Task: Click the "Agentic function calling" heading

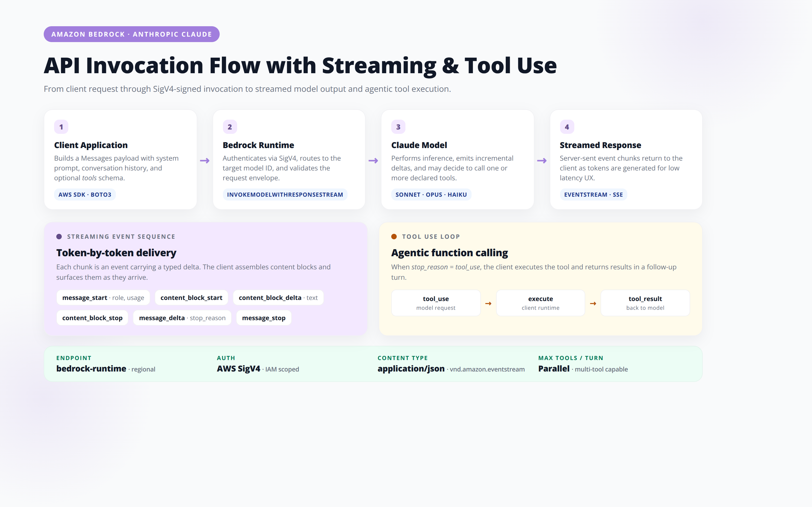Action: [x=449, y=252]
